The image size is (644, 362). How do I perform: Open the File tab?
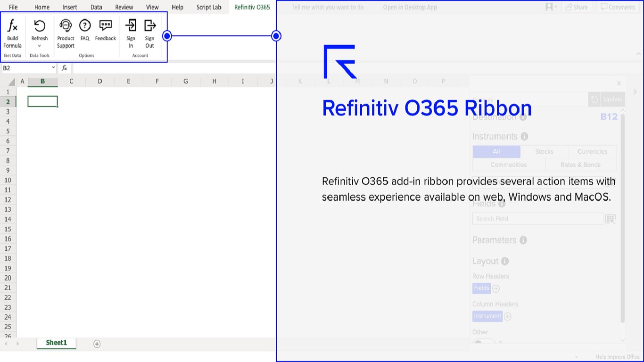[x=13, y=7]
